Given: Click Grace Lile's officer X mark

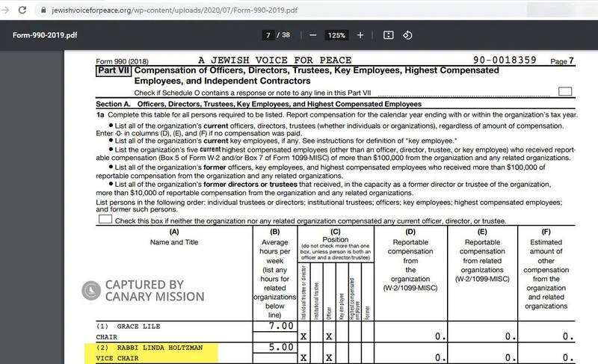Looking at the screenshot, I should (329, 336).
